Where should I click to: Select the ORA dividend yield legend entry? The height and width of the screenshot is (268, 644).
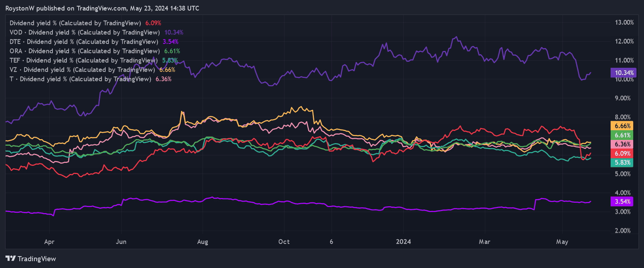pyautogui.click(x=84, y=51)
